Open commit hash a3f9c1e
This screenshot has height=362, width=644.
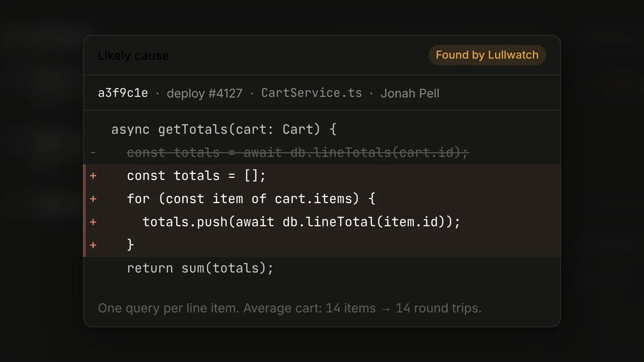(123, 93)
